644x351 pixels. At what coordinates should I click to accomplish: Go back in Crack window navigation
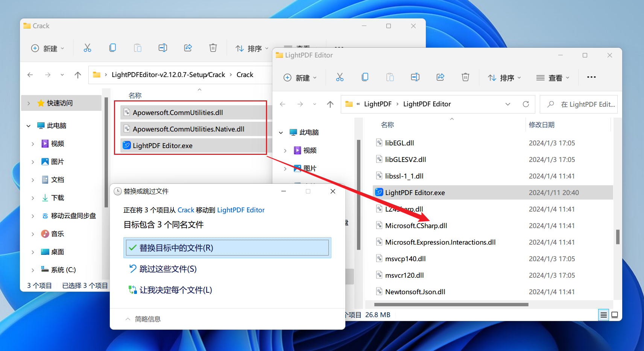click(x=30, y=75)
